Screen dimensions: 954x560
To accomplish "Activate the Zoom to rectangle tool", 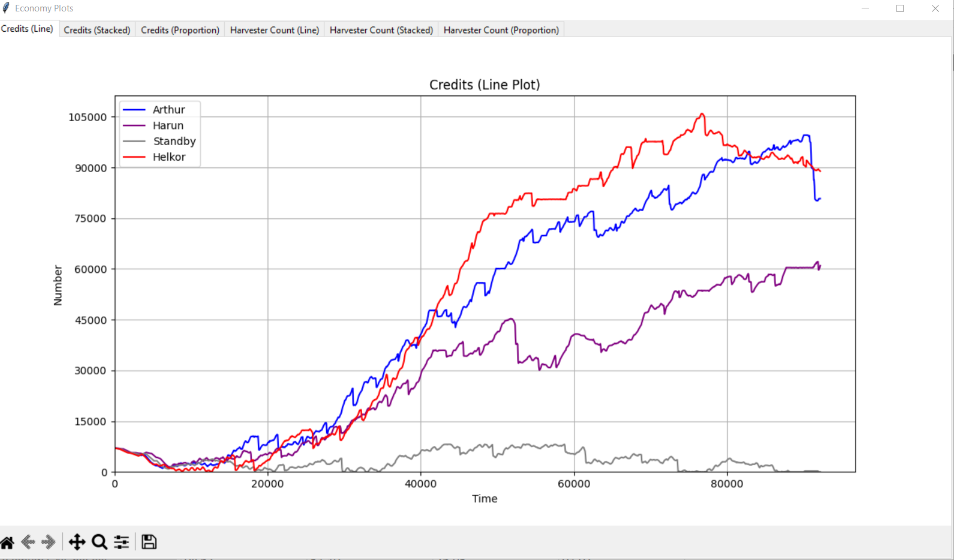I will pyautogui.click(x=100, y=543).
